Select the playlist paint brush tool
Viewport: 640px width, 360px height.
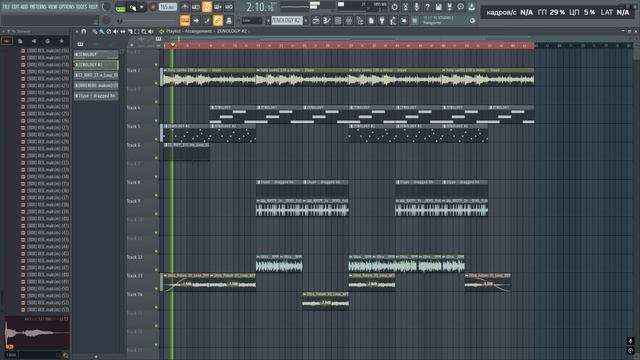click(101, 31)
